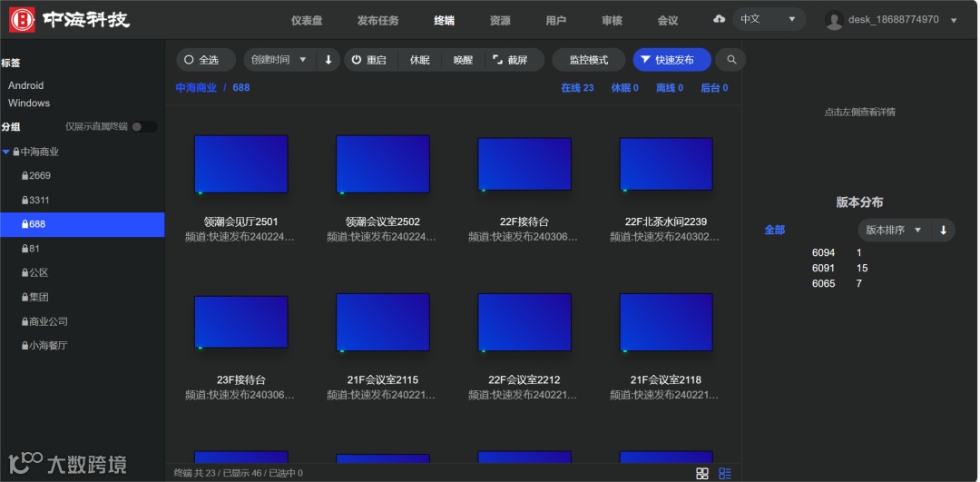The width and height of the screenshot is (980, 482).
Task: Click version 6065 row
Action: point(838,284)
